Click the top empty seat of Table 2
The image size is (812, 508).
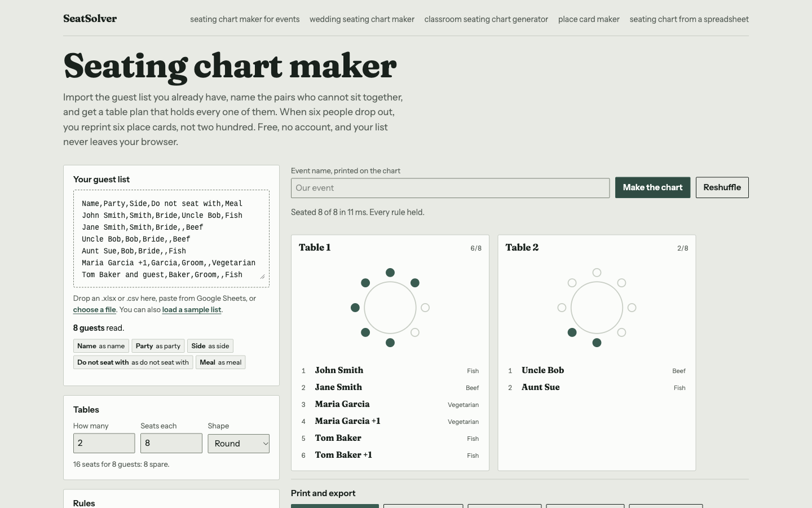[x=597, y=273]
